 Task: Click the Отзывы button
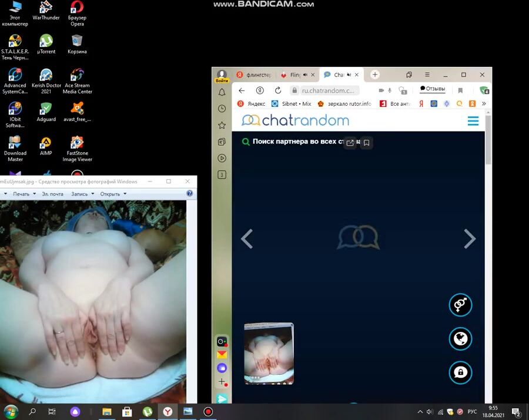tap(433, 89)
